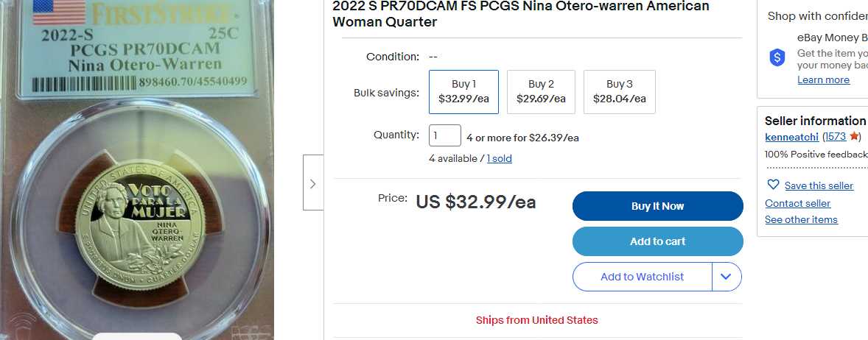This screenshot has width=868, height=340.
Task: Expand the watchlist dropdown arrow
Action: coord(727,277)
